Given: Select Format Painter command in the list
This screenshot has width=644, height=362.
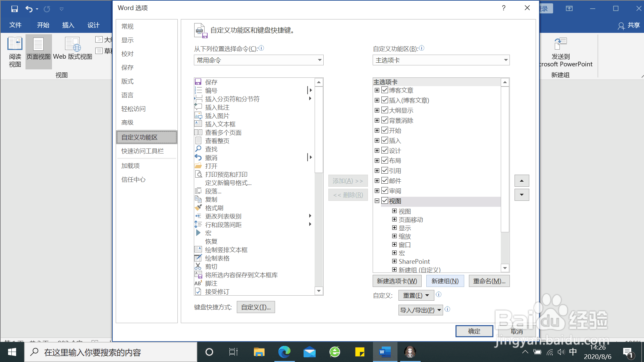Looking at the screenshot, I should click(214, 208).
